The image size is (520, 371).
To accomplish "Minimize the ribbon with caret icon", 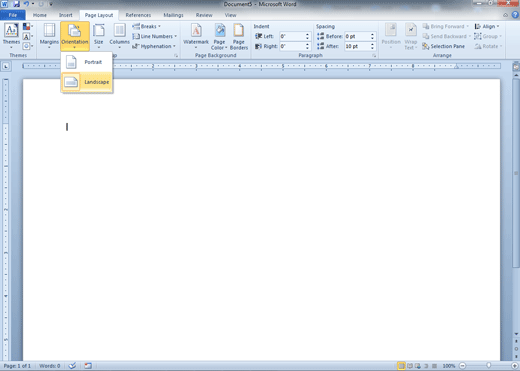I will coord(505,15).
